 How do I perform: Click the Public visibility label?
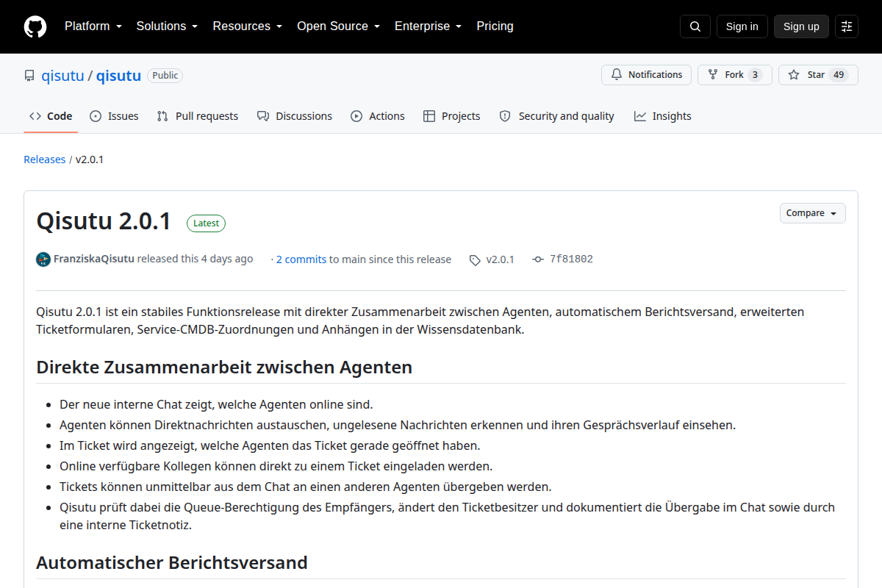(165, 75)
